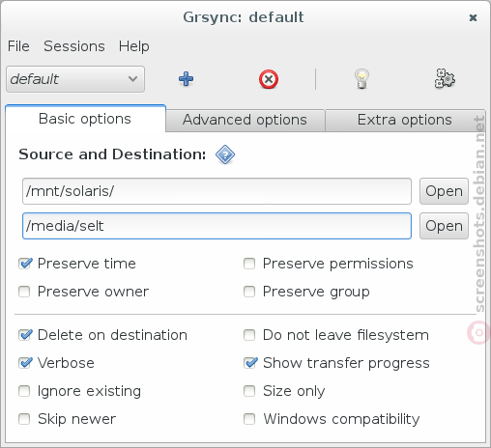The image size is (491, 448).
Task: Open the Help menu
Action: coord(133,46)
